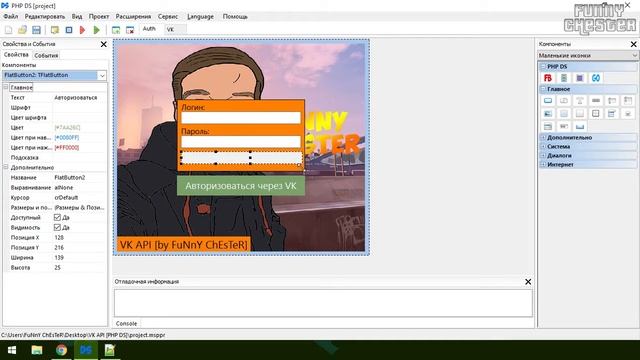Viewport: 640px width, 360px height.
Task: Toggle the Доступный checkbox
Action: click(57, 217)
